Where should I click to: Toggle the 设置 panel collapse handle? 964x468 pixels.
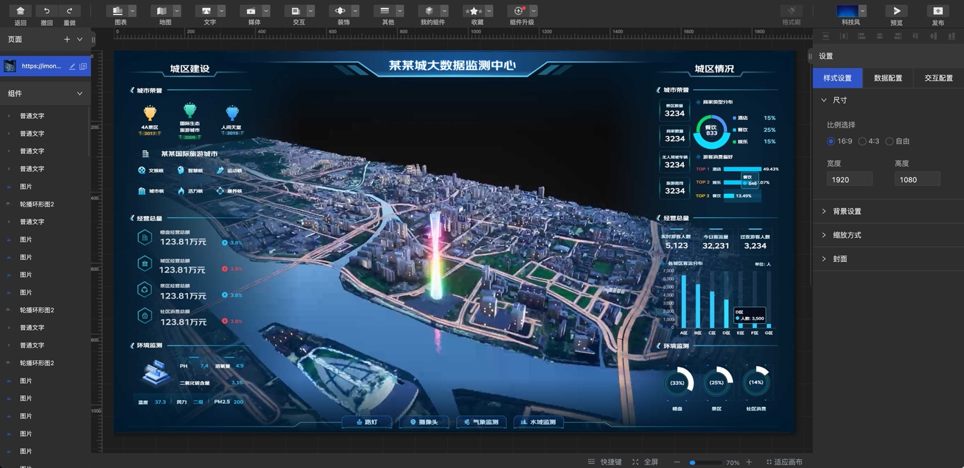810,56
